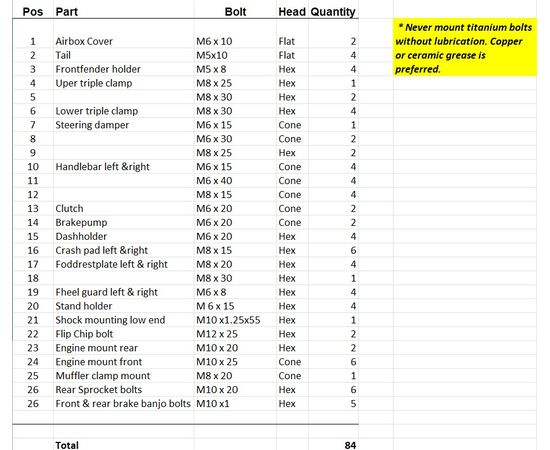Viewport: 550px width, 450px height.
Task: Select the Pos column header
Action: 33,12
